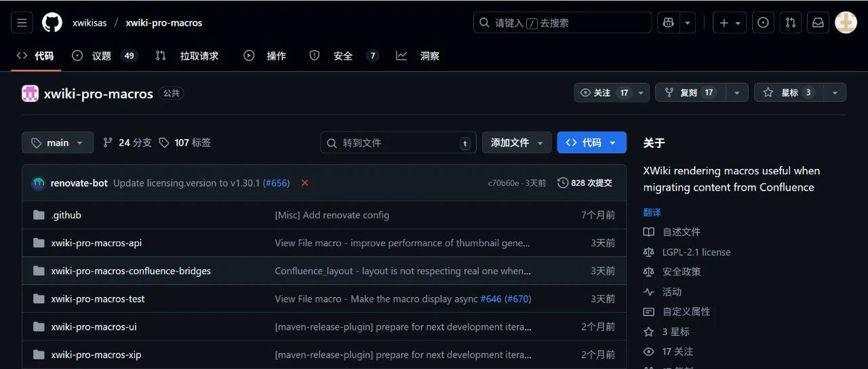868x369 pixels.
Task: Switch to the 洞察 tab
Action: tap(418, 56)
